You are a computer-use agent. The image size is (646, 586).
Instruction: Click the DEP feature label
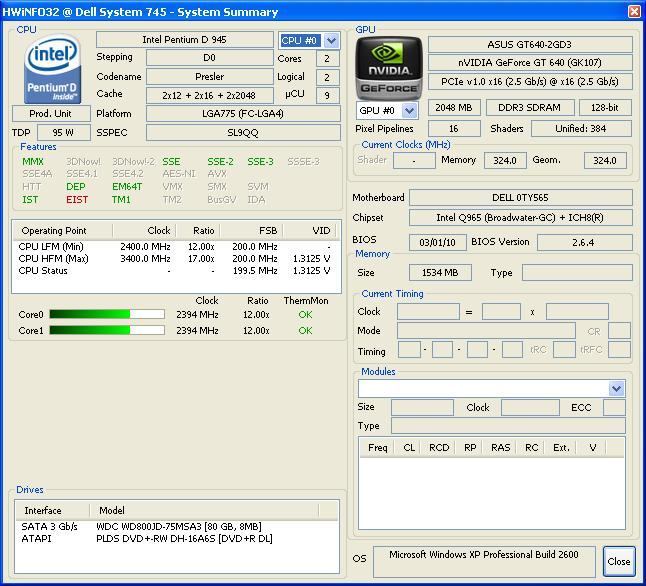click(x=76, y=187)
